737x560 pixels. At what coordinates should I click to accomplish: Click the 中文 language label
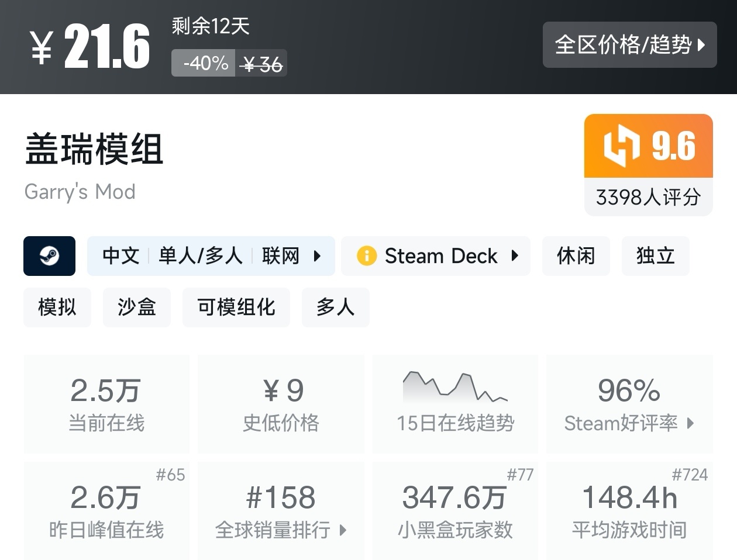120,256
